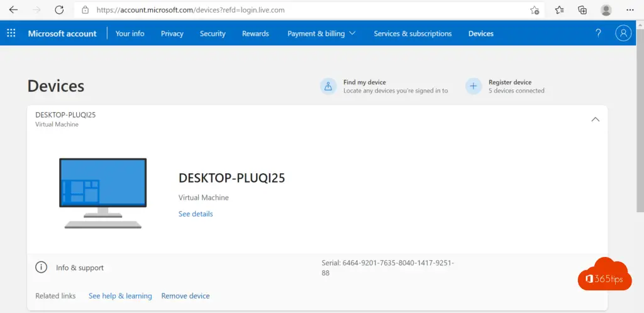Image resolution: width=644 pixels, height=313 pixels.
Task: Collapse the DESKTOP-PLUQI25 device card
Action: (596, 120)
